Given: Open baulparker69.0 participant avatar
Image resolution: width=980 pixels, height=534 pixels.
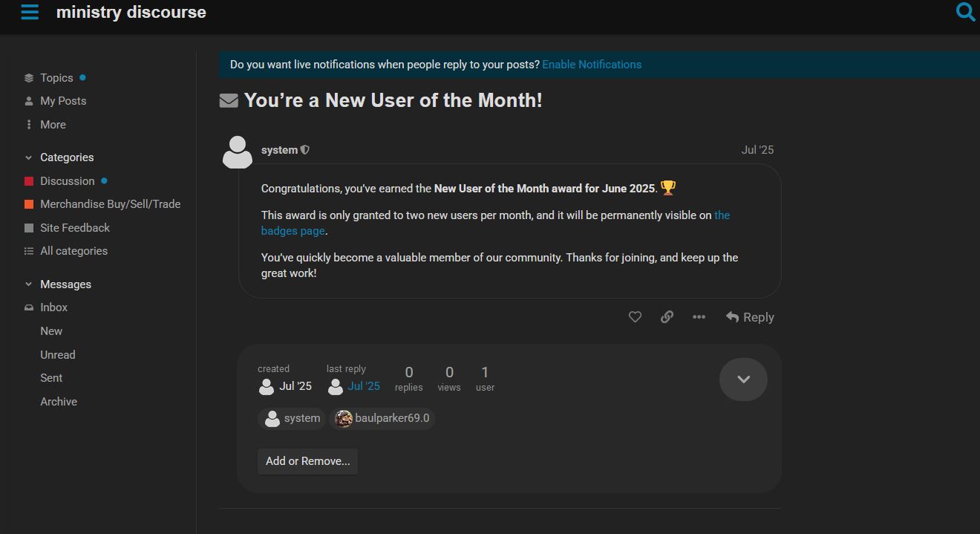Looking at the screenshot, I should tap(343, 418).
